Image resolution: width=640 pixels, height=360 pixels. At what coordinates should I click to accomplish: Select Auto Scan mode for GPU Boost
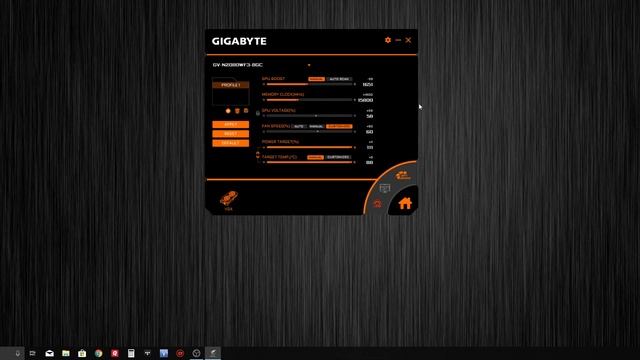click(x=339, y=79)
